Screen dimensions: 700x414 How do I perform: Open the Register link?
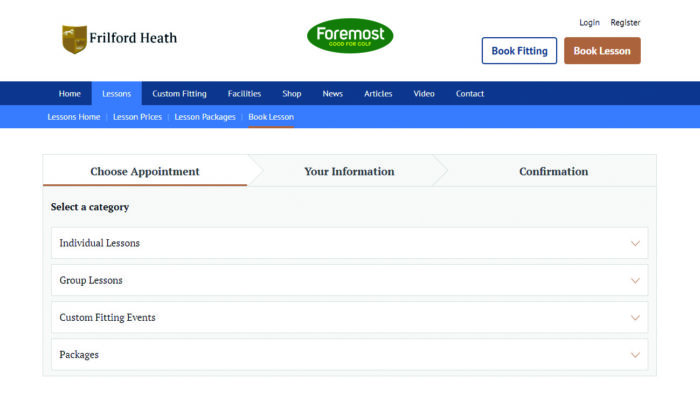click(625, 22)
